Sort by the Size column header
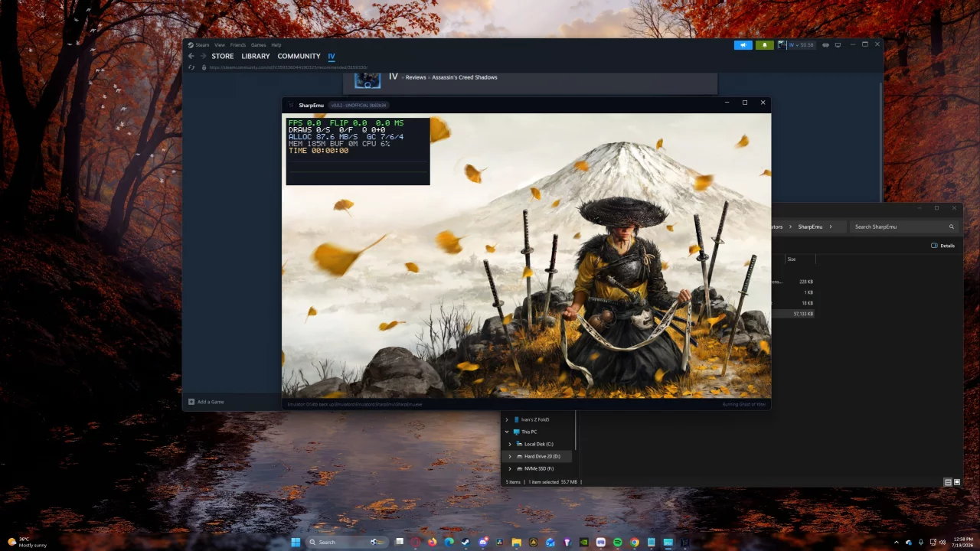This screenshot has height=551, width=980. (792, 259)
